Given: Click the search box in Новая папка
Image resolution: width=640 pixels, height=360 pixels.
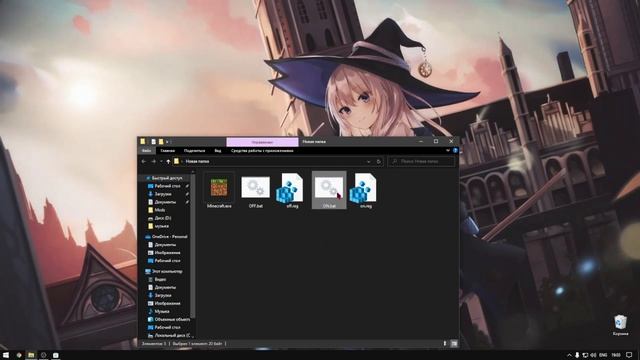Looking at the screenshot, I should [x=421, y=162].
